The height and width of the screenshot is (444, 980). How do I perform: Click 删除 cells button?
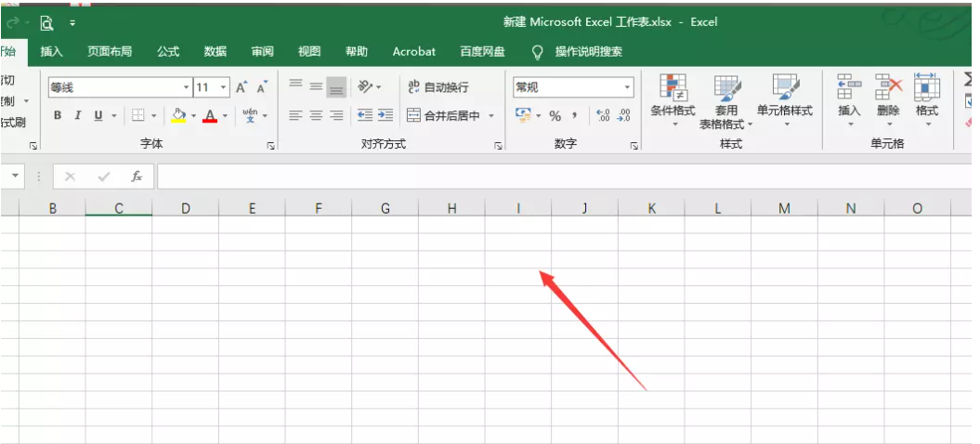point(888,100)
